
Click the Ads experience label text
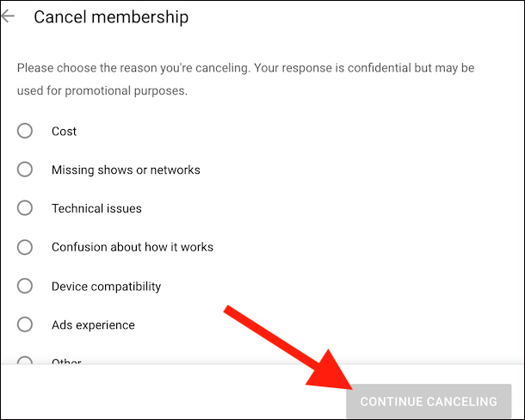point(93,325)
